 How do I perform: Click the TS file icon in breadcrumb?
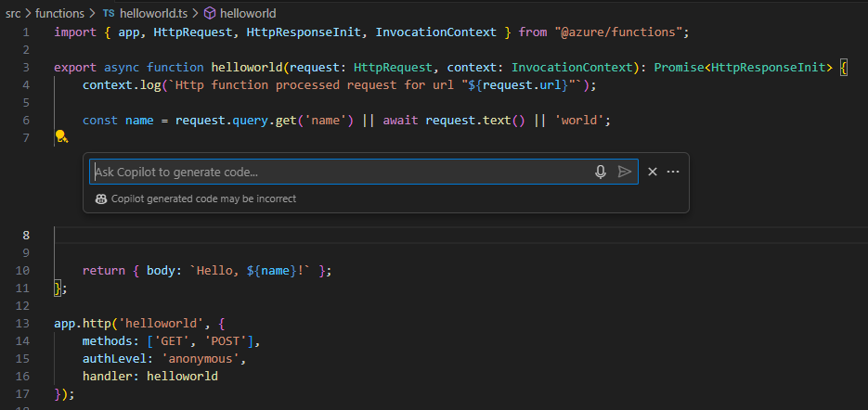coord(109,14)
